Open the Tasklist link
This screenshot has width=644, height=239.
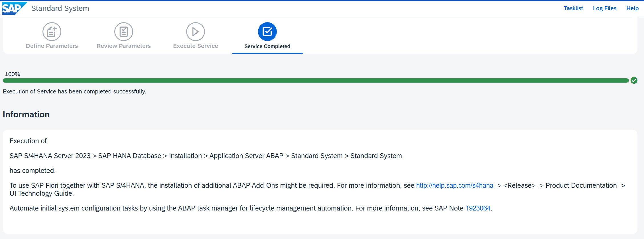pos(573,8)
